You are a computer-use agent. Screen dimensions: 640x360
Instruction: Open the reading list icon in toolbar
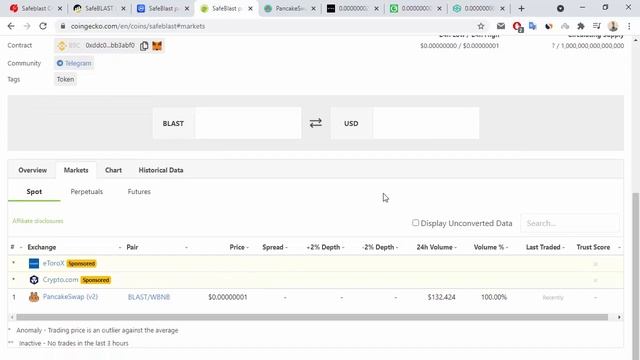point(597,26)
